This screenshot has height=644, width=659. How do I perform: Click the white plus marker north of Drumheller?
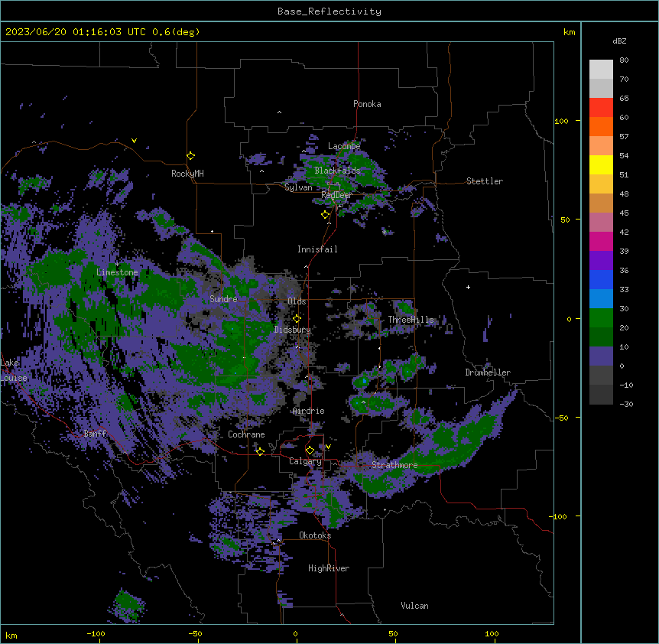468,287
